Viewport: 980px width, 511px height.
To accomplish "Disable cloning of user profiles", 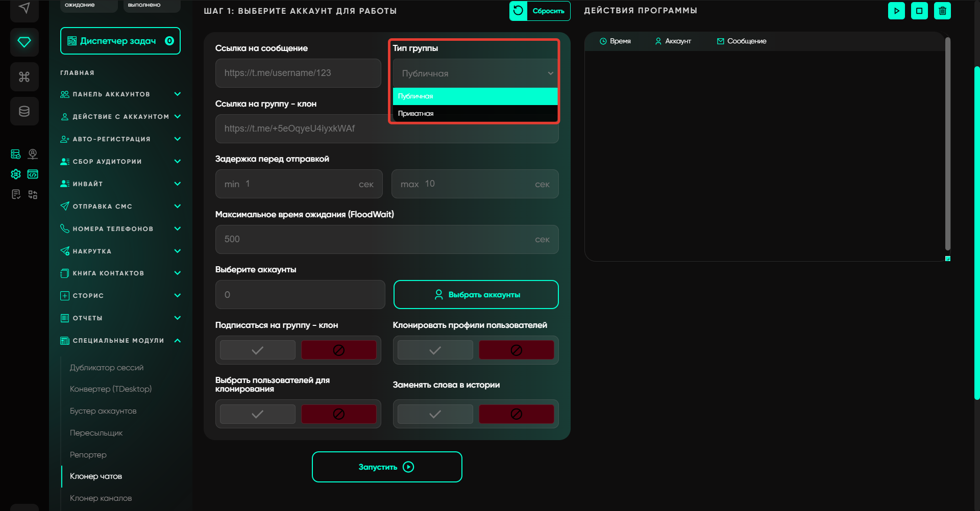I will [516, 350].
